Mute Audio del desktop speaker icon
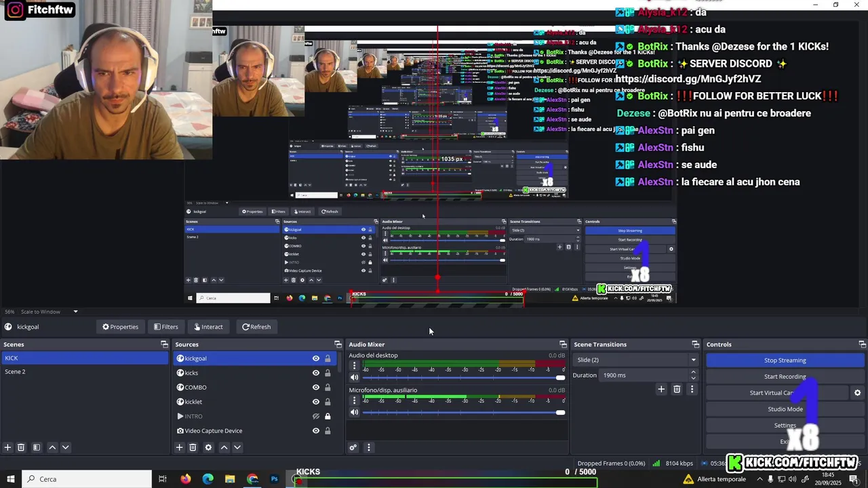The width and height of the screenshot is (868, 488). (354, 378)
